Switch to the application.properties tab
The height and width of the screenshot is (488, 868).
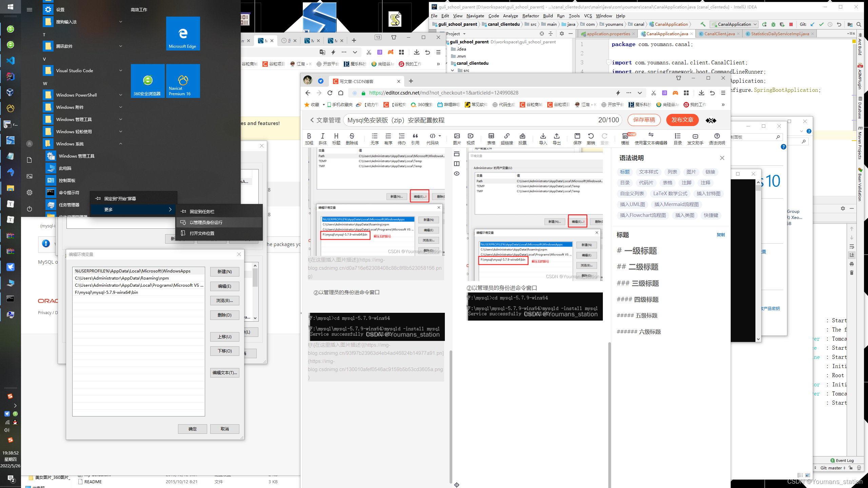(x=608, y=34)
